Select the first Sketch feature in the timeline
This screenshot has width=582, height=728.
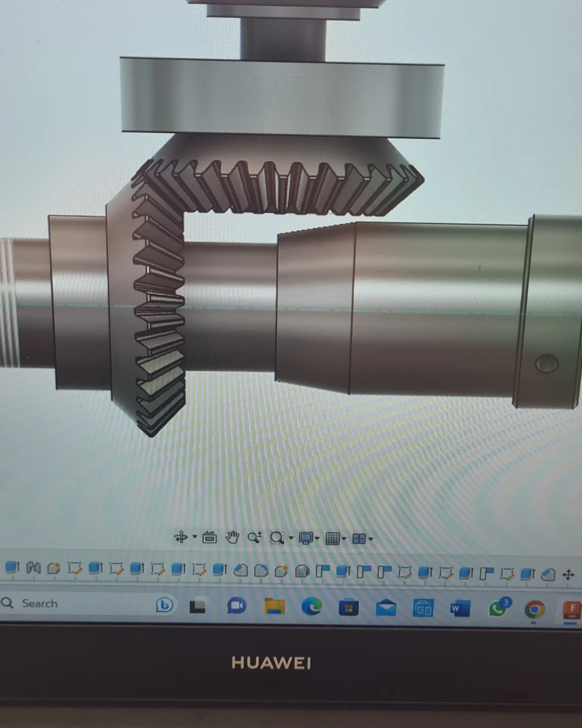(74, 568)
